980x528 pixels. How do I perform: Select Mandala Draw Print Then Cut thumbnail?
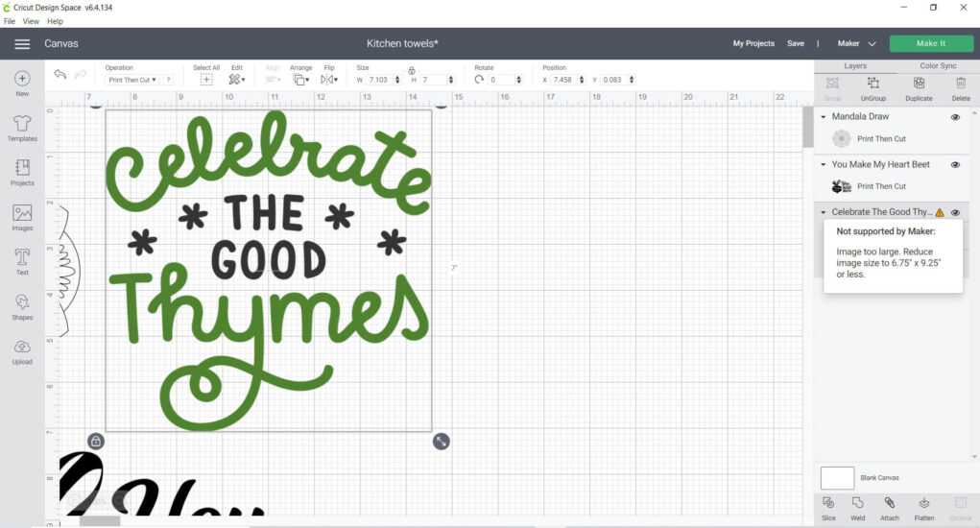(x=842, y=138)
